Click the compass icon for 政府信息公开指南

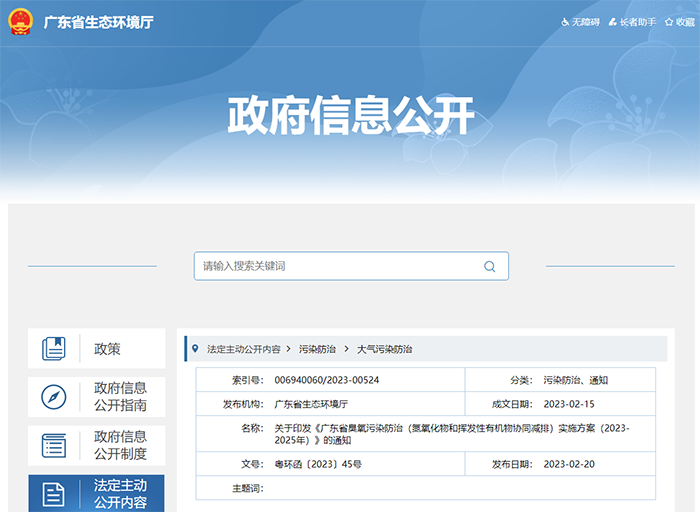pyautogui.click(x=53, y=397)
